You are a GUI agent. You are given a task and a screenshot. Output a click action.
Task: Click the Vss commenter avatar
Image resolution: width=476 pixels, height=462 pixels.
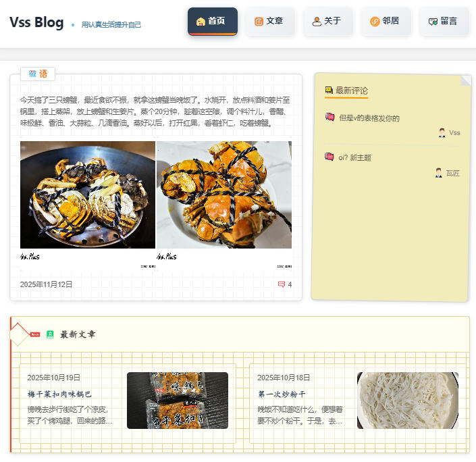coord(442,133)
